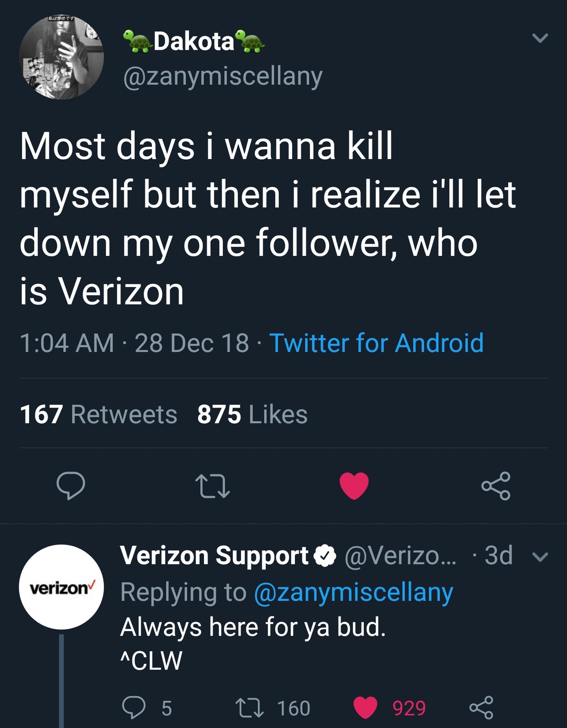
Task: Reply to Dakota's main tweet
Action: pyautogui.click(x=71, y=485)
